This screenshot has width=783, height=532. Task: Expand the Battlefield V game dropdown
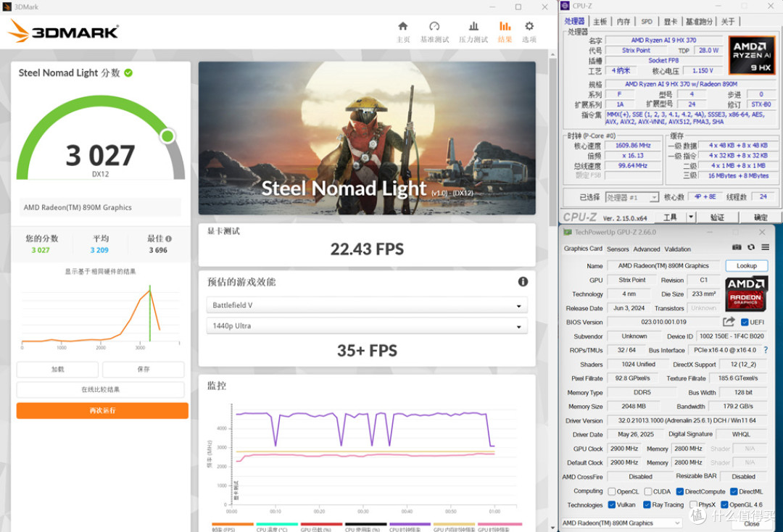point(367,305)
